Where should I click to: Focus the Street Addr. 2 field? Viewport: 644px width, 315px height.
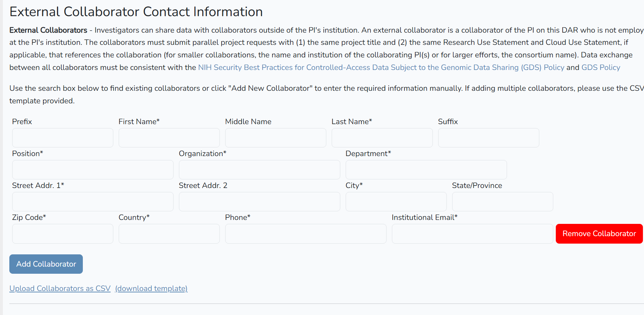[x=259, y=202]
